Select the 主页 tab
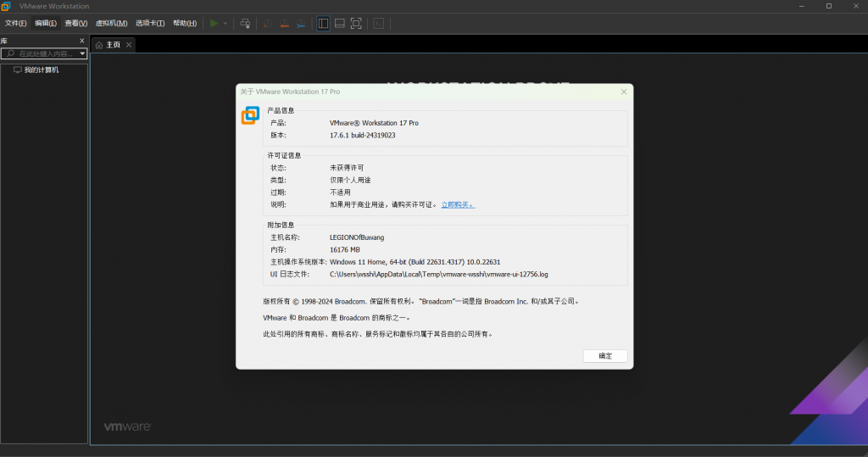This screenshot has width=868, height=457. pyautogui.click(x=113, y=45)
